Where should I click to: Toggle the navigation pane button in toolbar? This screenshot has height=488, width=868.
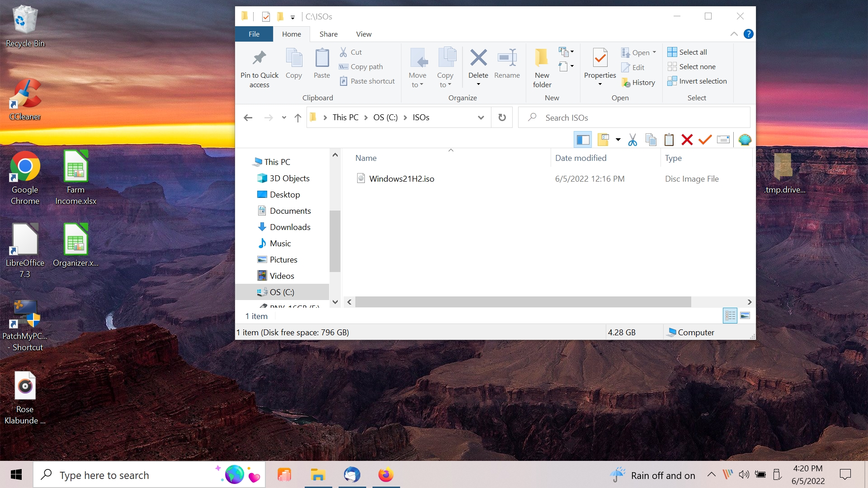(583, 140)
